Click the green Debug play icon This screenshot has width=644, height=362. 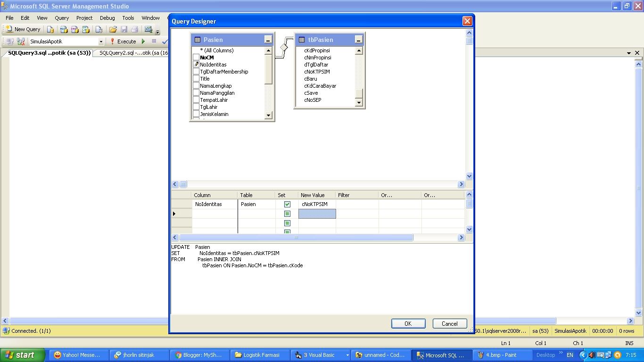(x=143, y=41)
